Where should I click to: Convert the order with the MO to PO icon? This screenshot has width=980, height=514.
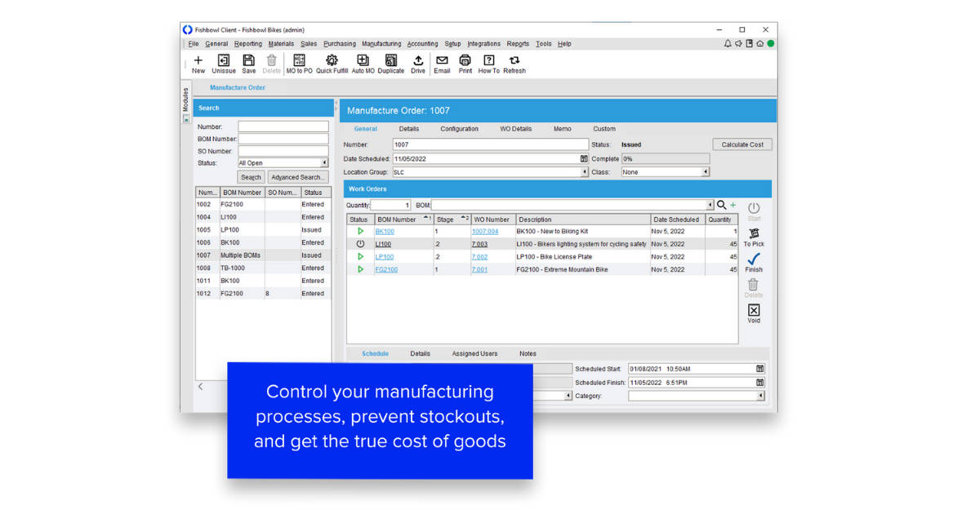coord(299,60)
